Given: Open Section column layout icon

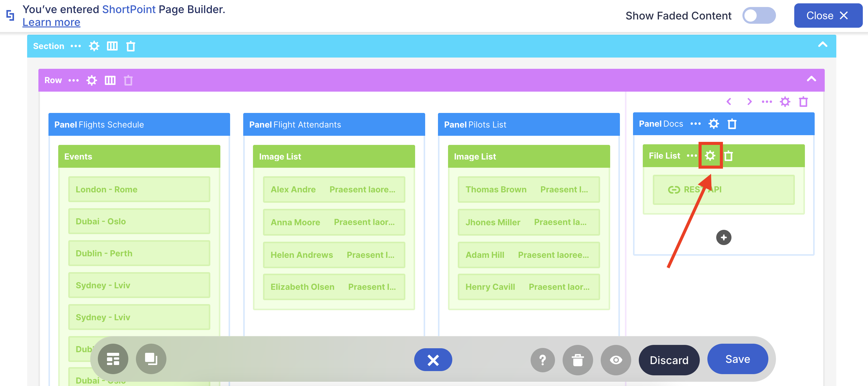Looking at the screenshot, I should 112,46.
